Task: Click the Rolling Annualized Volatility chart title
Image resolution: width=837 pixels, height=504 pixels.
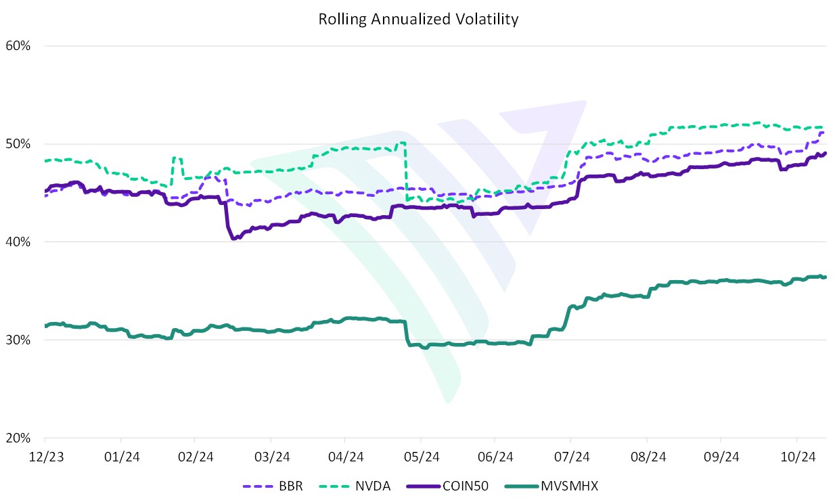Action: 418,19
